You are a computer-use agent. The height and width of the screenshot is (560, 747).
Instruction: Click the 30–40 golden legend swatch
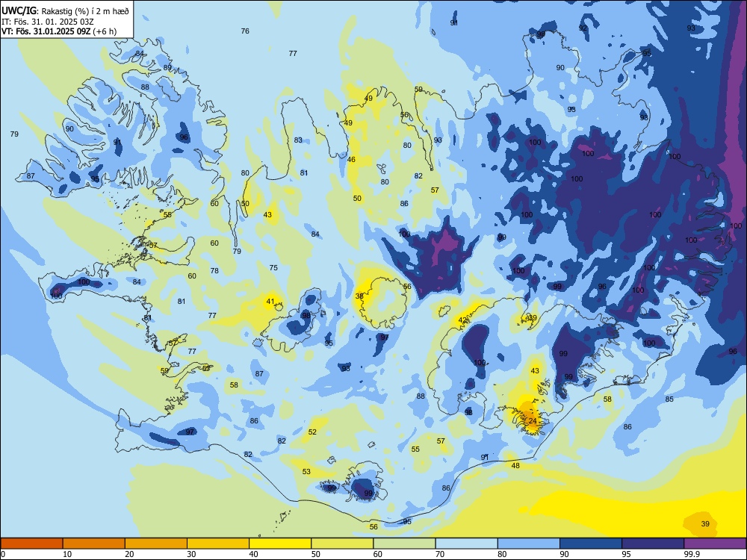pos(218,544)
